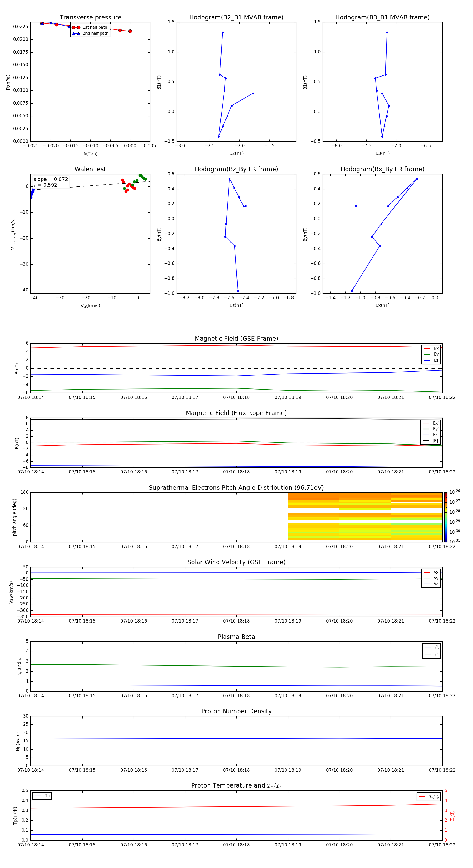Image resolution: width=473 pixels, height=868 pixels.
Task: Click the Tp legend entry
Action: [42, 796]
